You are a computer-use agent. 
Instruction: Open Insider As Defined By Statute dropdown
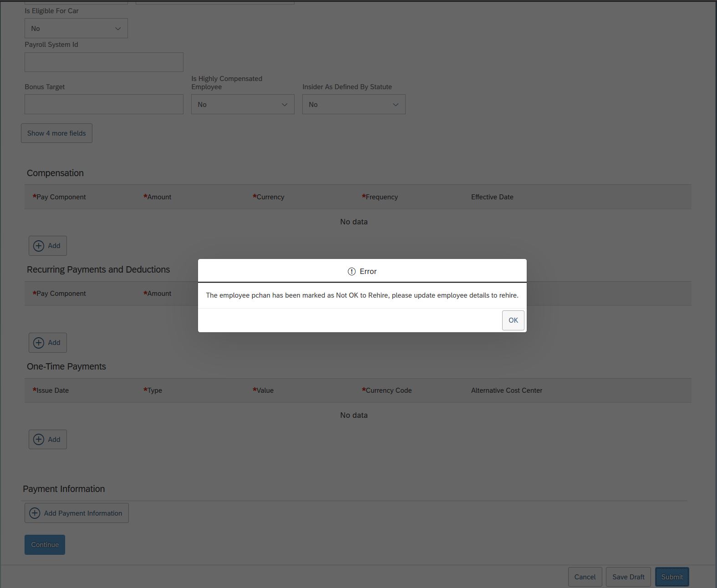(x=354, y=104)
